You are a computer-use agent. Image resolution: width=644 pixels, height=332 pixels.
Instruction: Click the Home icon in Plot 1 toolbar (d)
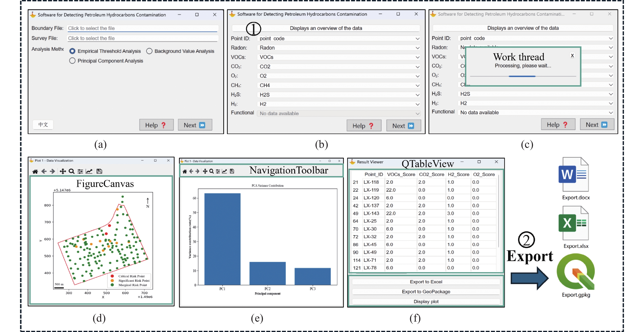click(x=35, y=172)
